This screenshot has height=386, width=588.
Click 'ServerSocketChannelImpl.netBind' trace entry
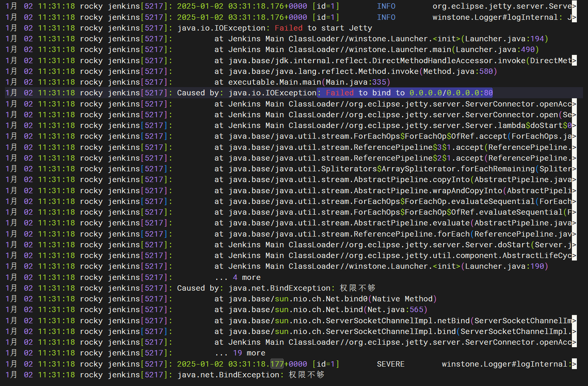(x=398, y=321)
